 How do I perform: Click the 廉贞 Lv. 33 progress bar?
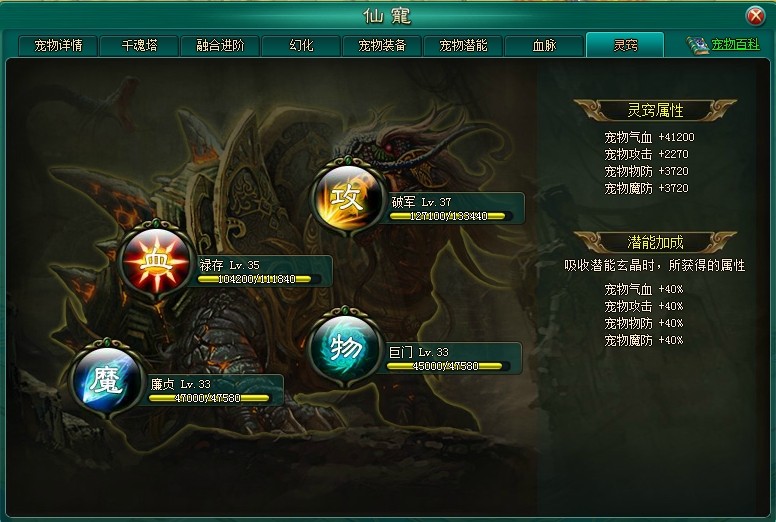tap(209, 398)
